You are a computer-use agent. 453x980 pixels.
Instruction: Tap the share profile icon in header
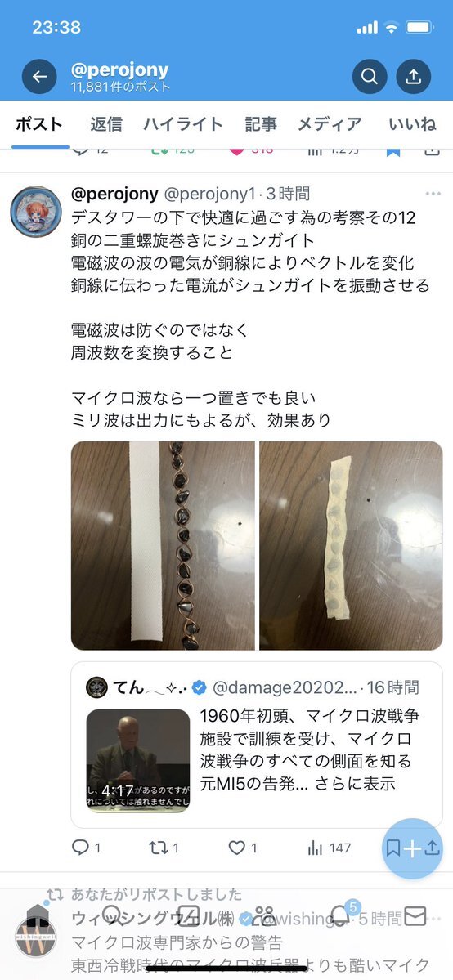(413, 76)
